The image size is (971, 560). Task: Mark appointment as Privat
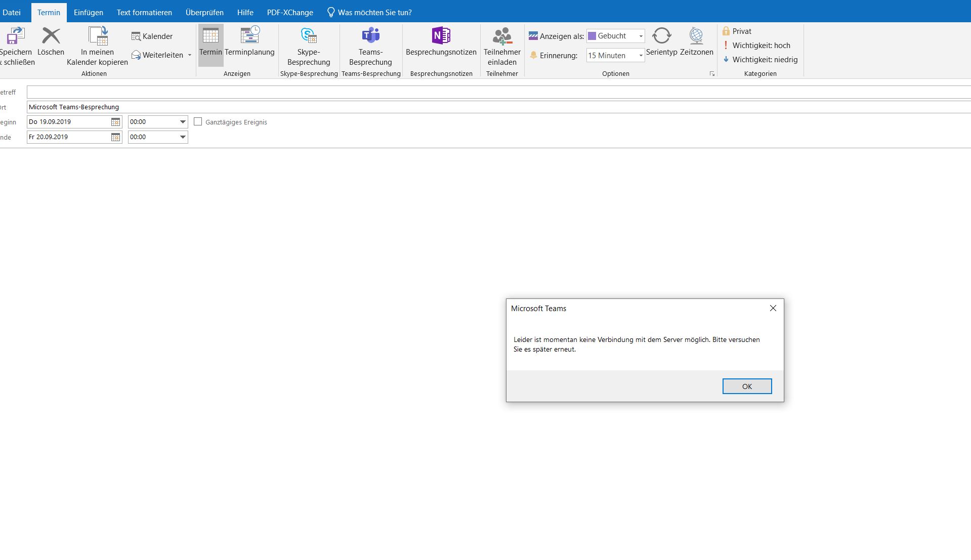click(737, 31)
